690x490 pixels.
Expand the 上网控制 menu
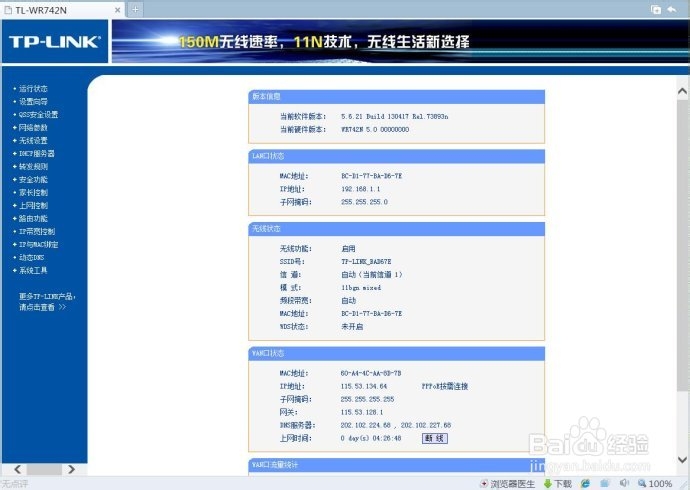(x=33, y=205)
